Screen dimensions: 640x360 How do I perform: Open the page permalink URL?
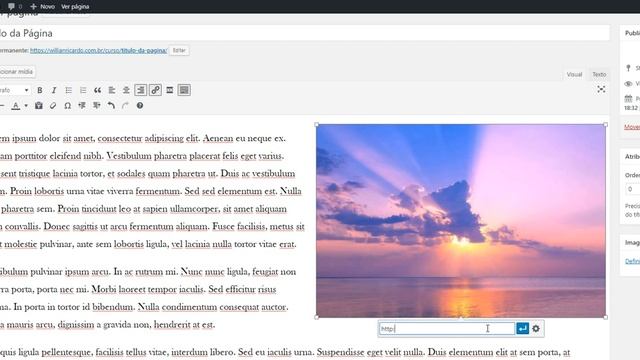[98, 51]
